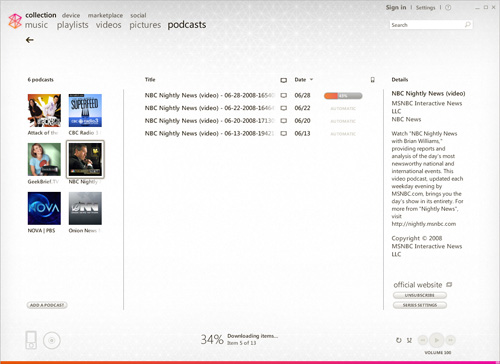Switch to collection section
The height and width of the screenshot is (364, 500).
(x=41, y=15)
